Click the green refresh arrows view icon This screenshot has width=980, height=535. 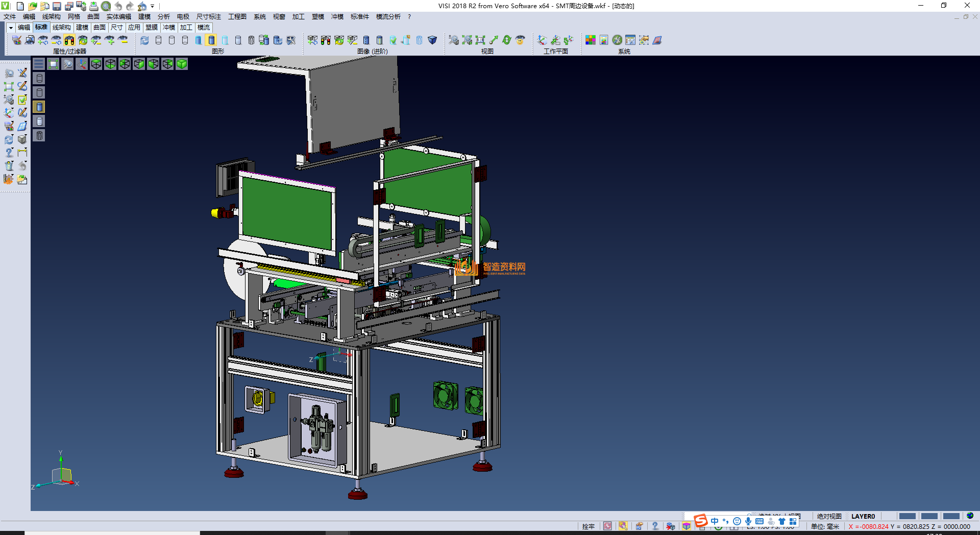click(x=507, y=40)
